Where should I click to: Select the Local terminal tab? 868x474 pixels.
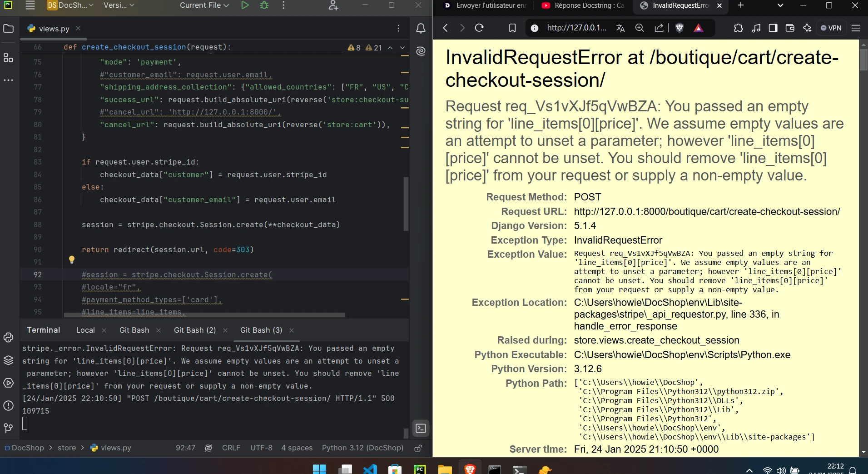point(85,330)
